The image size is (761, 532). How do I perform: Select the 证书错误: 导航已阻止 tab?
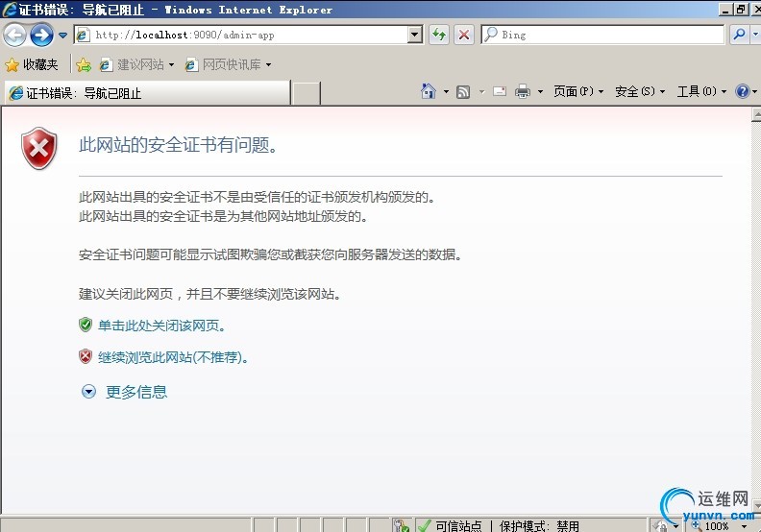coord(148,93)
